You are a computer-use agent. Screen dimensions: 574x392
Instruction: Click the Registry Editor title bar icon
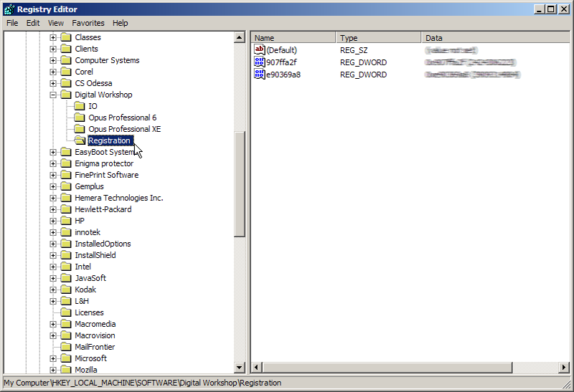pyautogui.click(x=9, y=9)
